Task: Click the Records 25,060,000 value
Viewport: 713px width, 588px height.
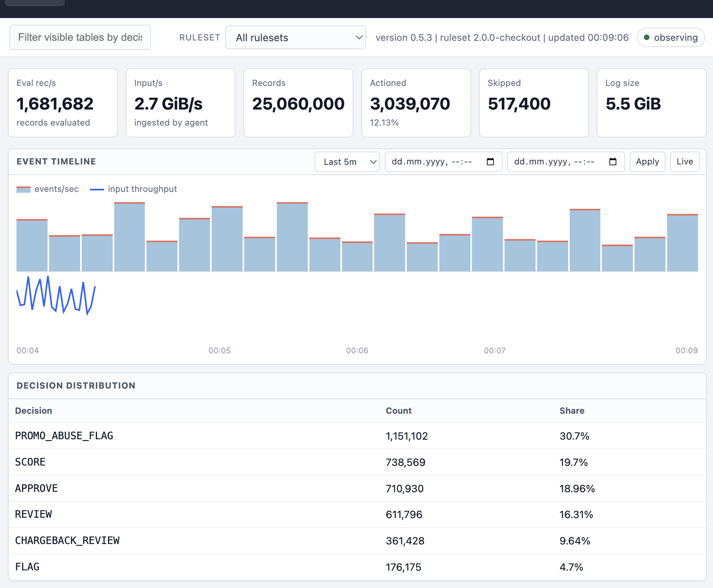Action: point(298,104)
